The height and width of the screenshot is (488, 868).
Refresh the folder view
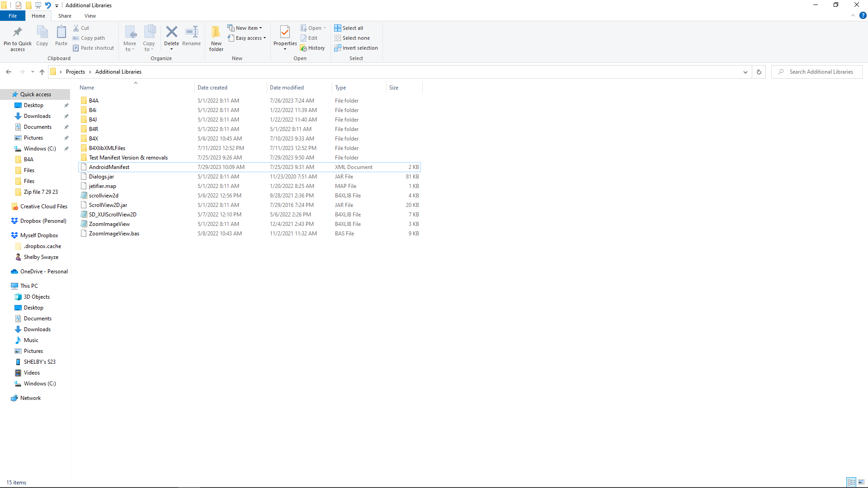pos(759,72)
